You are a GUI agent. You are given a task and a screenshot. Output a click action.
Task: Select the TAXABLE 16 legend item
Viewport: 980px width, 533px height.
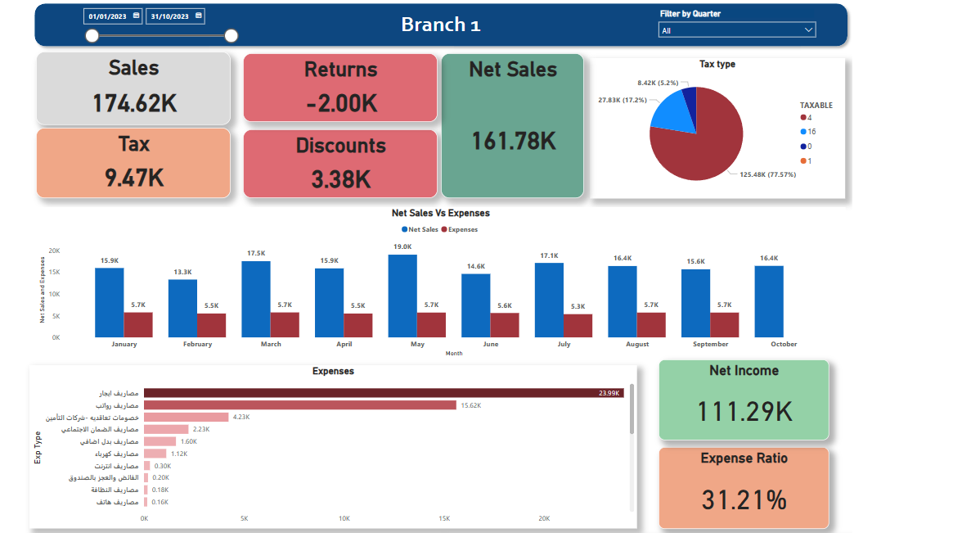click(807, 132)
